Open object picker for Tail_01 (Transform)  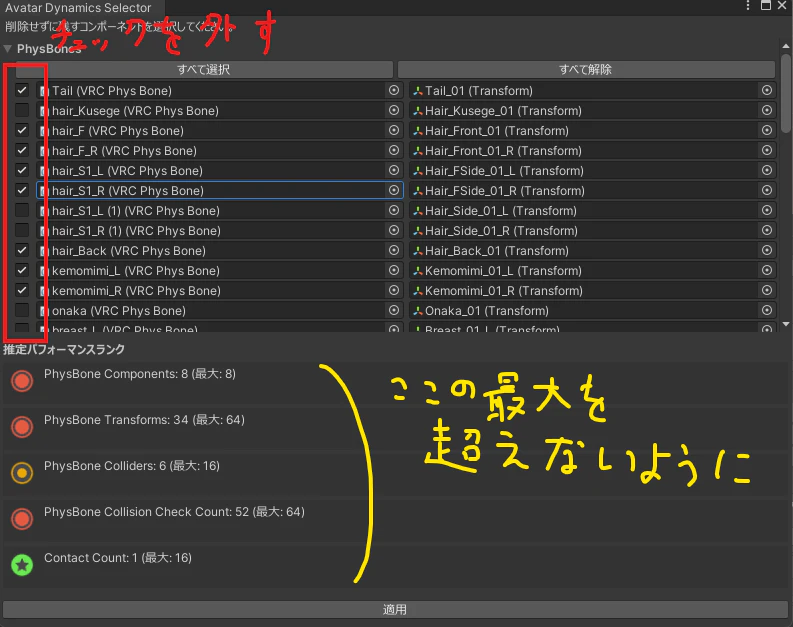pos(767,91)
